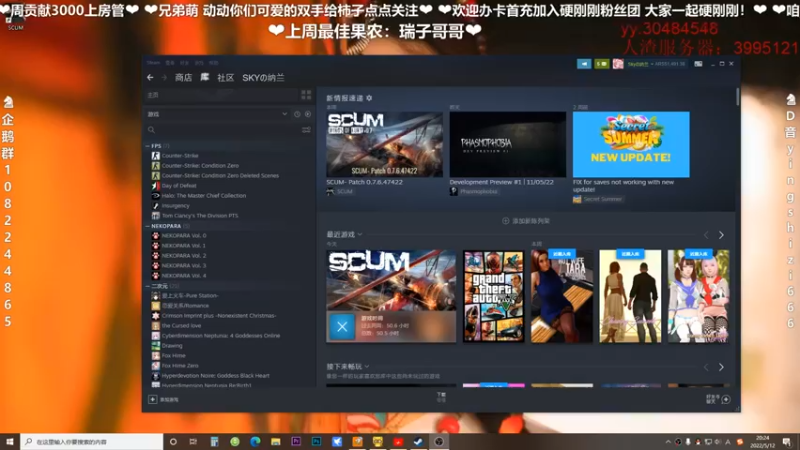
Task: Open Task View on the taskbar
Action: [193, 442]
